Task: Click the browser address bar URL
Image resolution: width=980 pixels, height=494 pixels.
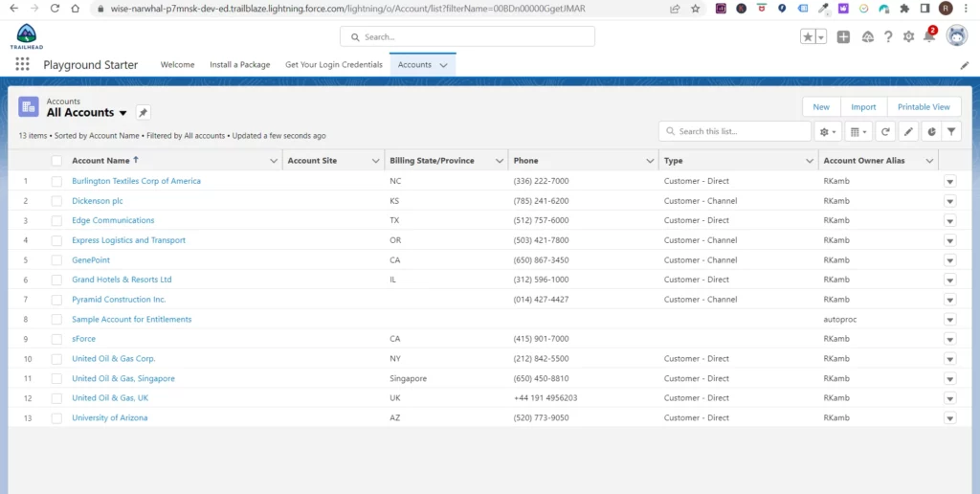Action: (x=348, y=9)
